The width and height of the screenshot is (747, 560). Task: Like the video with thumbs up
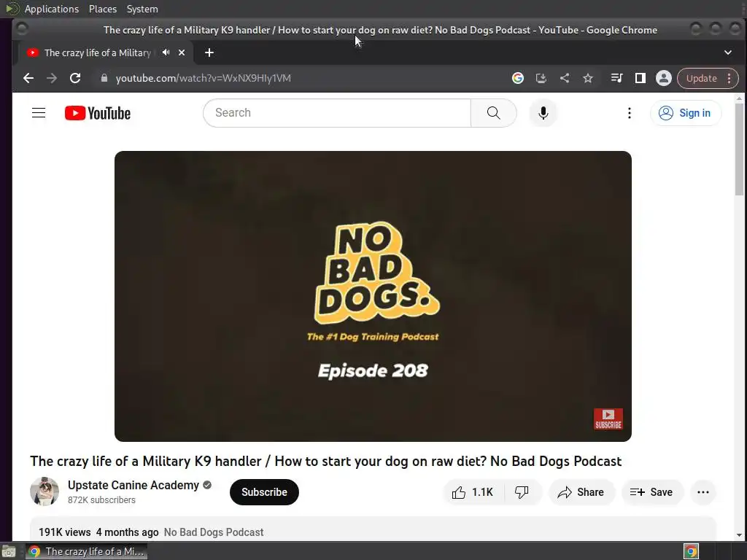coord(473,492)
